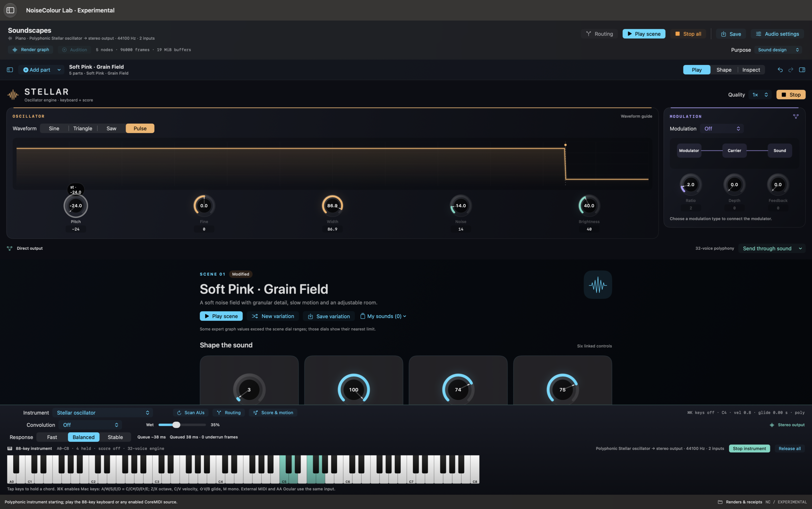The width and height of the screenshot is (812, 509).
Task: Toggle the Audition button
Action: click(x=75, y=49)
